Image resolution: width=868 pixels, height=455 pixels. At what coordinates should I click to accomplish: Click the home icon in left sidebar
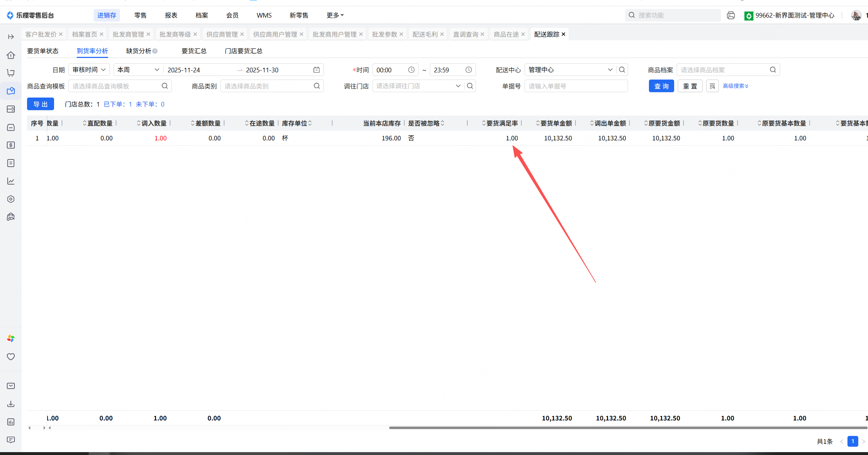(x=11, y=55)
